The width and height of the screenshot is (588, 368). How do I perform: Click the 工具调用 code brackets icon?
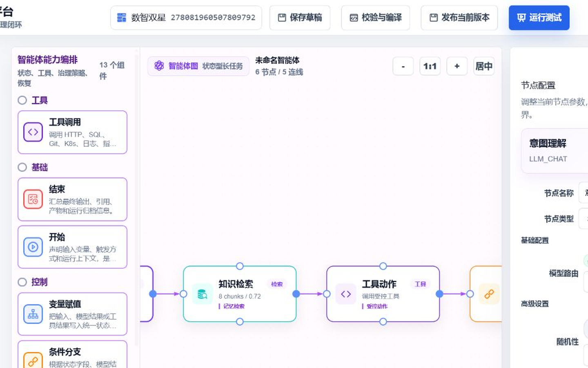tap(33, 132)
